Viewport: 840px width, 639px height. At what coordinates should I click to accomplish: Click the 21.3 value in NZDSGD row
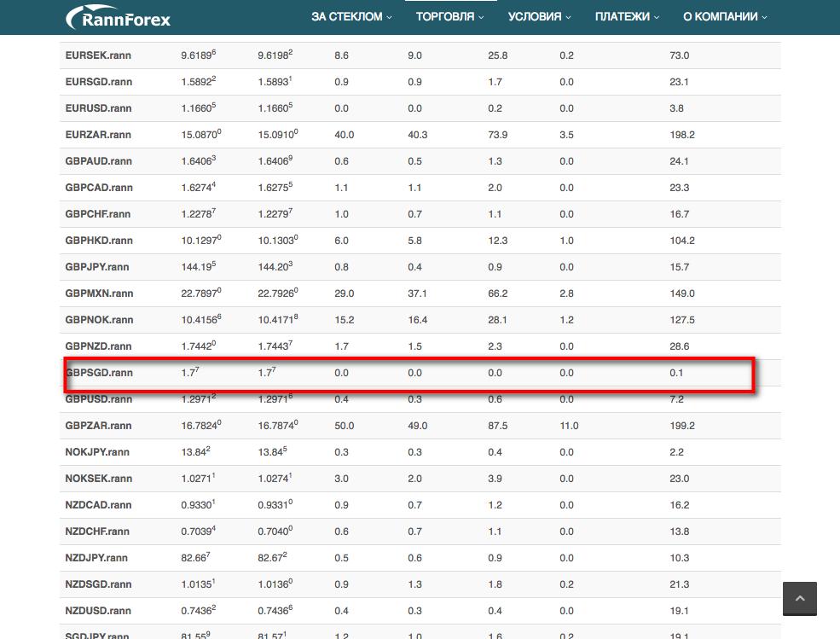[x=680, y=584]
